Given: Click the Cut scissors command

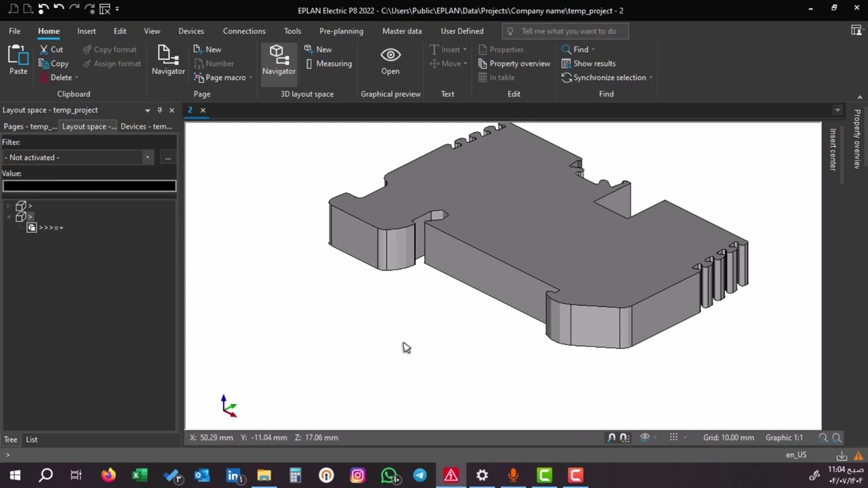Looking at the screenshot, I should click(51, 49).
